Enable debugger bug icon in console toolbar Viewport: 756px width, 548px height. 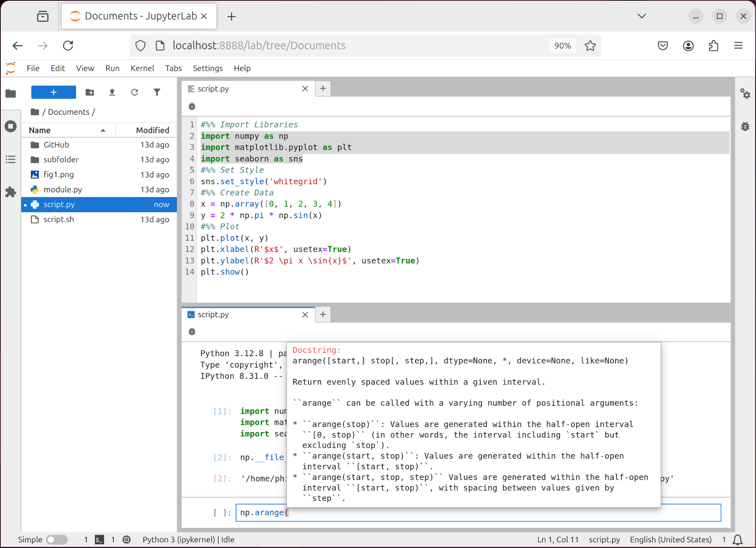192,331
